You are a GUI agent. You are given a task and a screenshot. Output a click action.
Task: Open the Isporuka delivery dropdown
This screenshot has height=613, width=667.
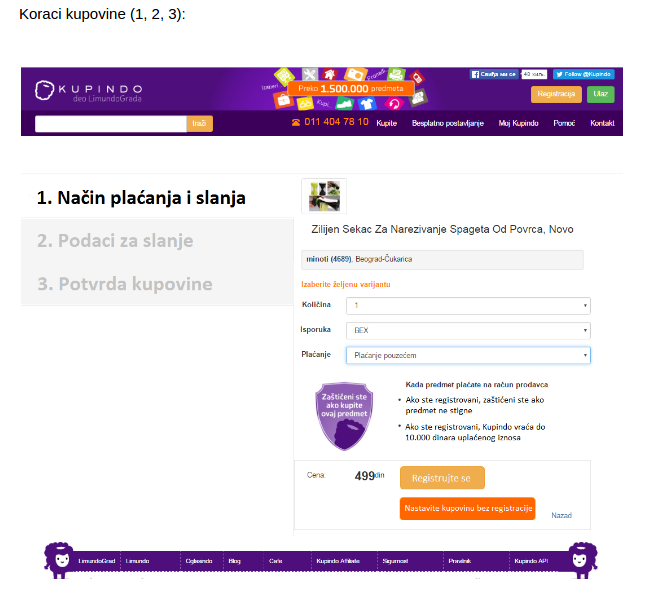pos(468,331)
